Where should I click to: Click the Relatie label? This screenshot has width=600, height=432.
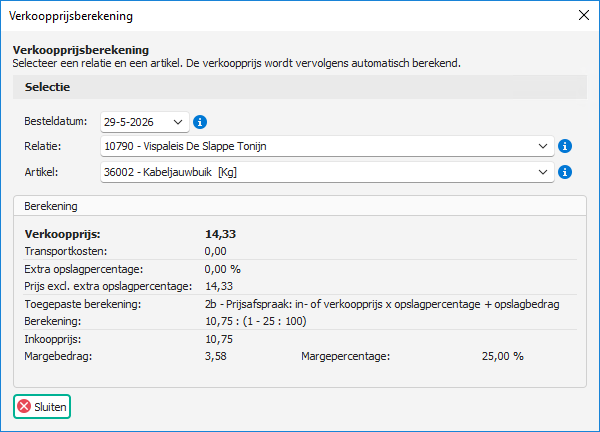coord(42,146)
